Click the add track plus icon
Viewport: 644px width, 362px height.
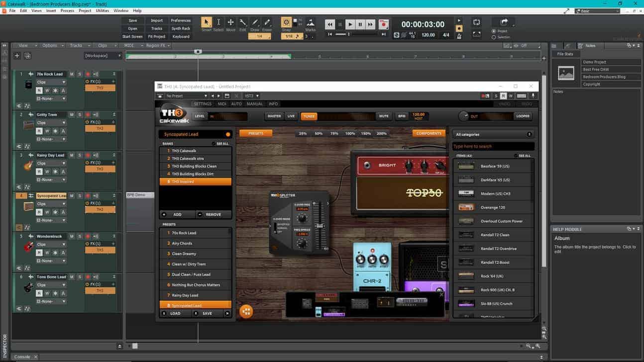[17, 56]
